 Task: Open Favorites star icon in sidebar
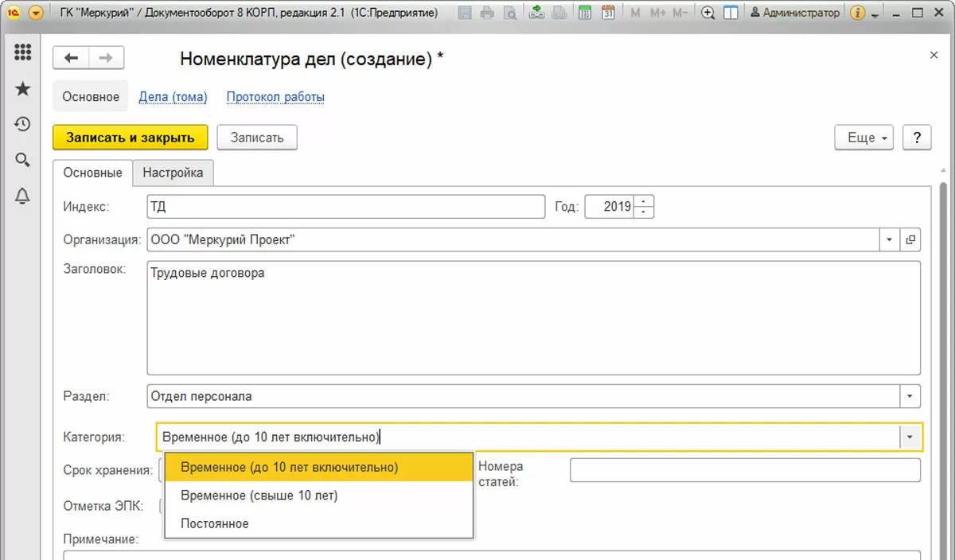22,88
